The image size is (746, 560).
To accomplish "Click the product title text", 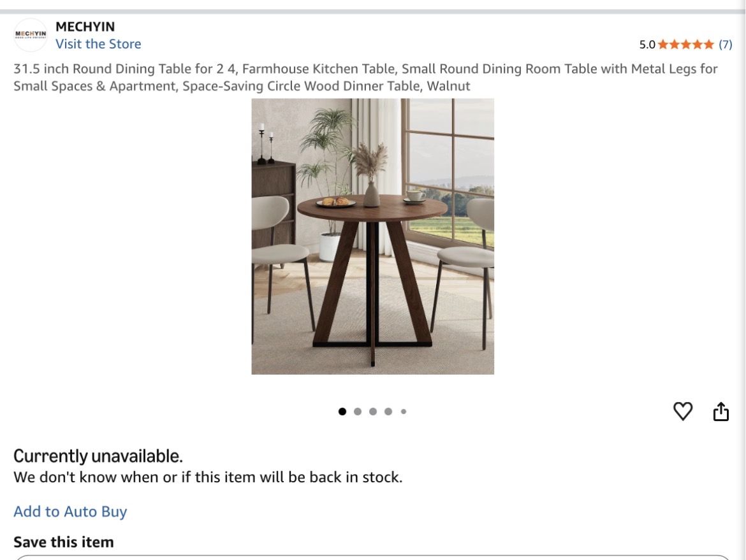I will coord(365,78).
